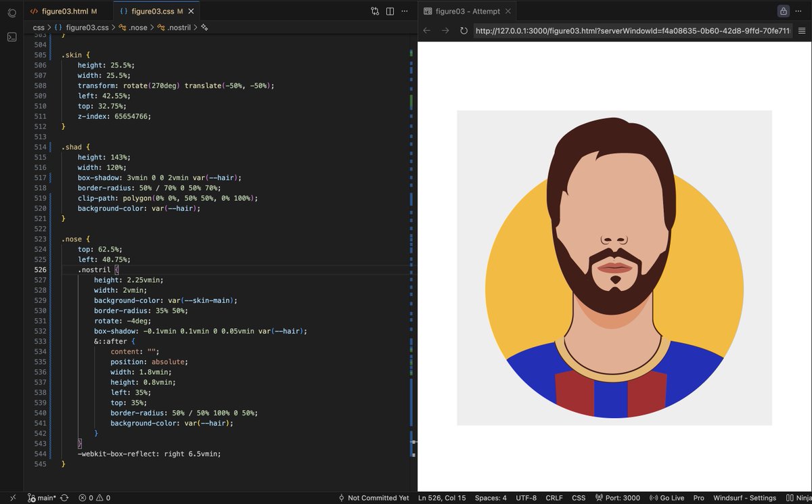Focus the preview URL address field
The image size is (812, 504).
click(633, 30)
